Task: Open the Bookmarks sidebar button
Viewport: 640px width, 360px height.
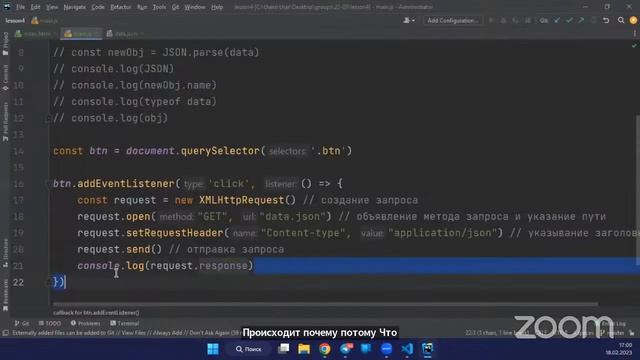Action: click(x=5, y=296)
